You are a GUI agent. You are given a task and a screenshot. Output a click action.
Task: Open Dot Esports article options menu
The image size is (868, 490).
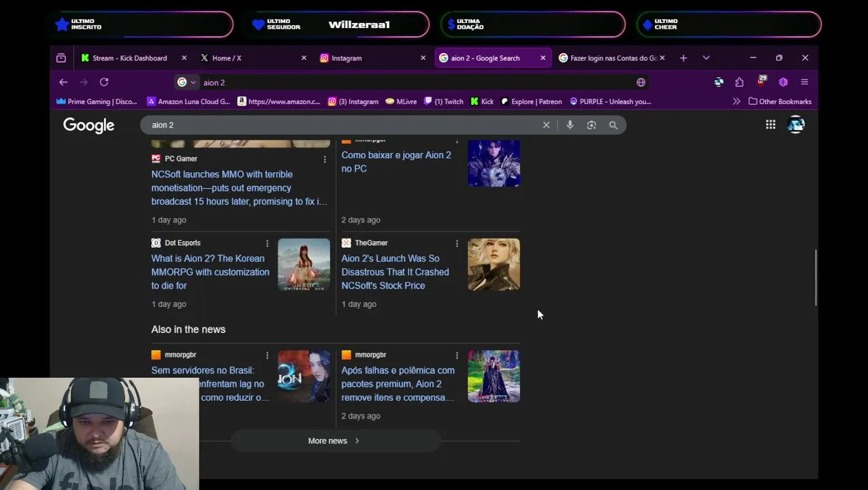click(x=267, y=244)
